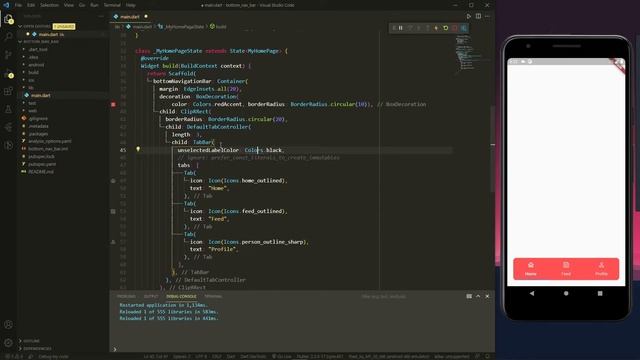Click the lightbulb quick fix on line 45
This screenshot has height=360, width=640.
[138, 149]
